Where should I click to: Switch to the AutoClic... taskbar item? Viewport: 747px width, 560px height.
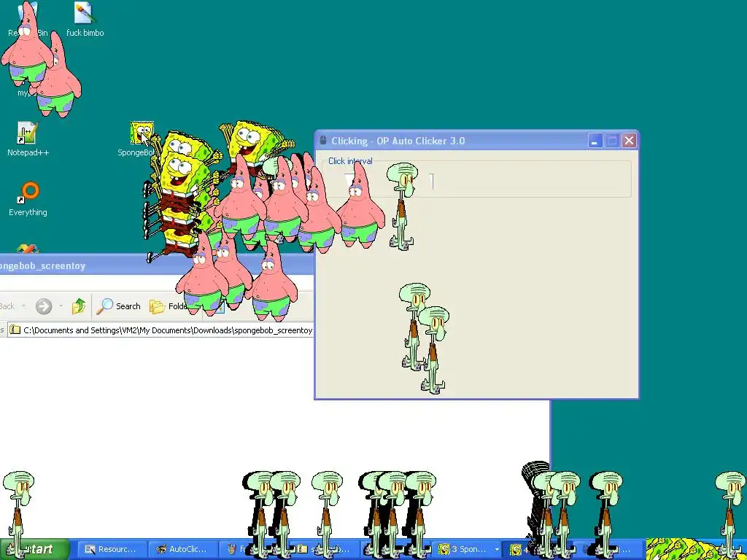[183, 550]
